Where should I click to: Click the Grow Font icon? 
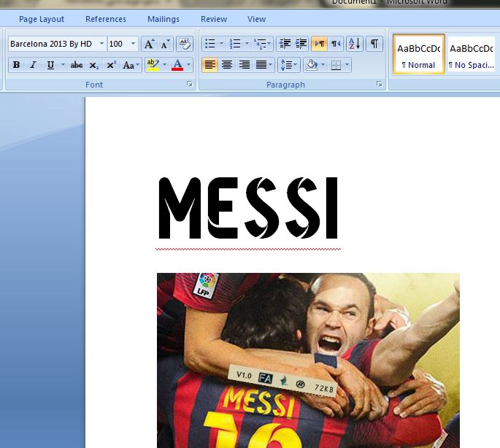(149, 45)
